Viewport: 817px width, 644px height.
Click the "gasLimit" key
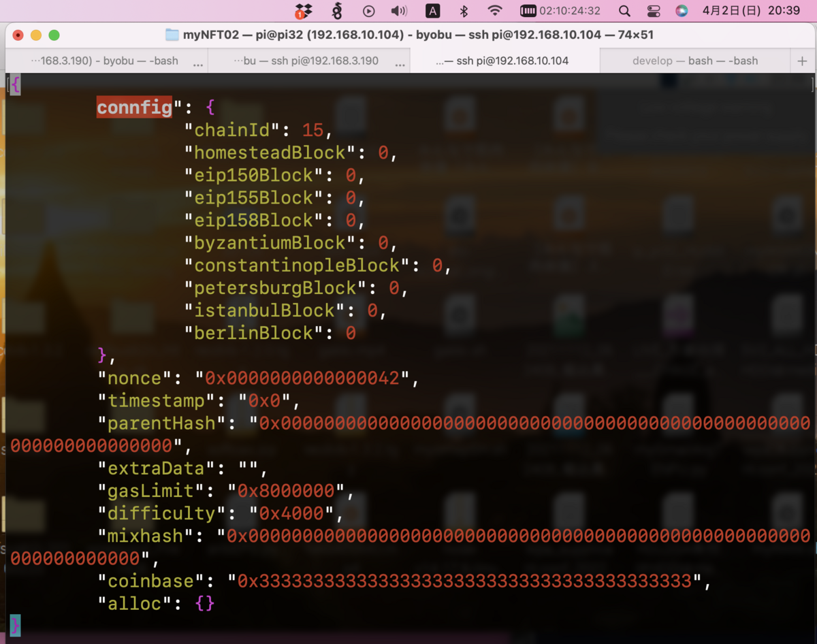tap(151, 490)
